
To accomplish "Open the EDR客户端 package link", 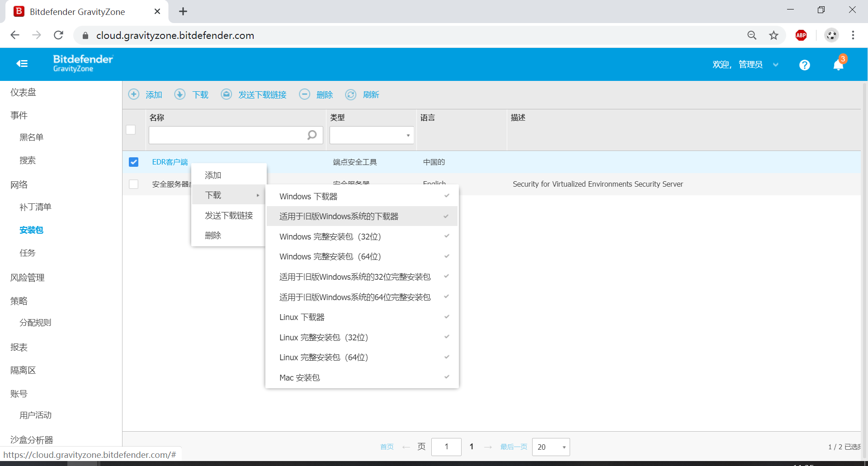I will click(170, 162).
